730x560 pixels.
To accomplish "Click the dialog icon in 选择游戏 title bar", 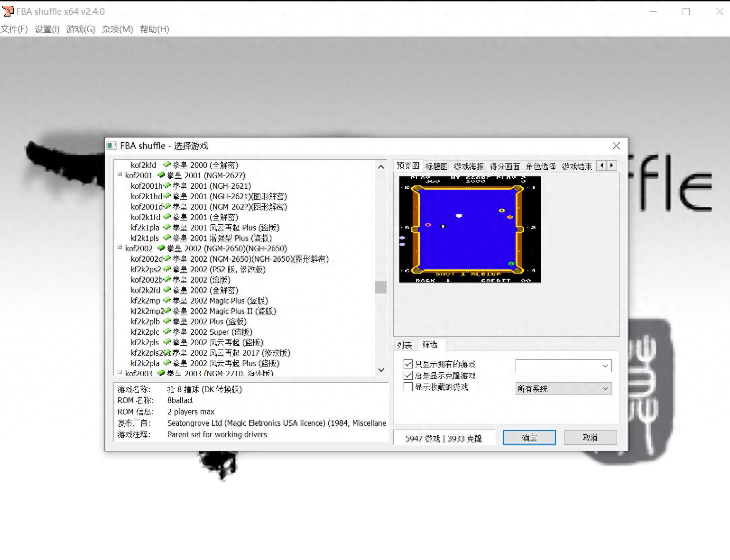I will [x=112, y=146].
